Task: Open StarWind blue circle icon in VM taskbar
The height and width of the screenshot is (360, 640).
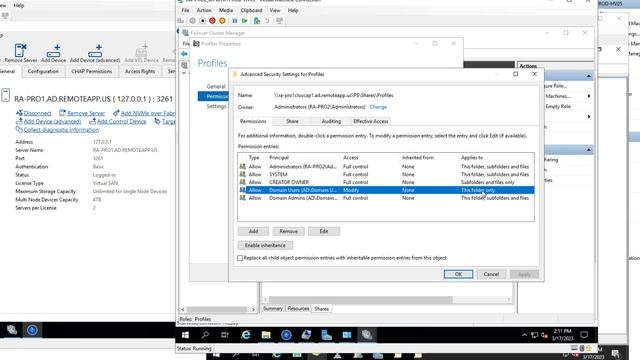Action: (x=286, y=335)
